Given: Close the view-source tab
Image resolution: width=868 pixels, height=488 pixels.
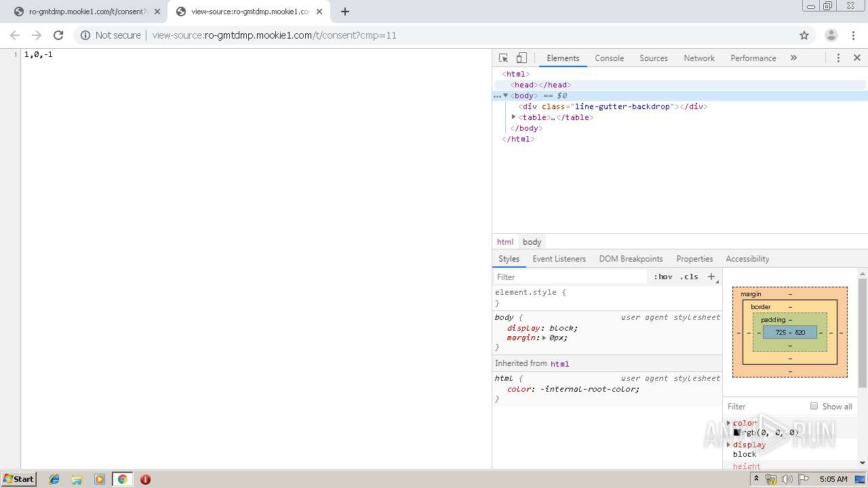Looking at the screenshot, I should [x=319, y=12].
